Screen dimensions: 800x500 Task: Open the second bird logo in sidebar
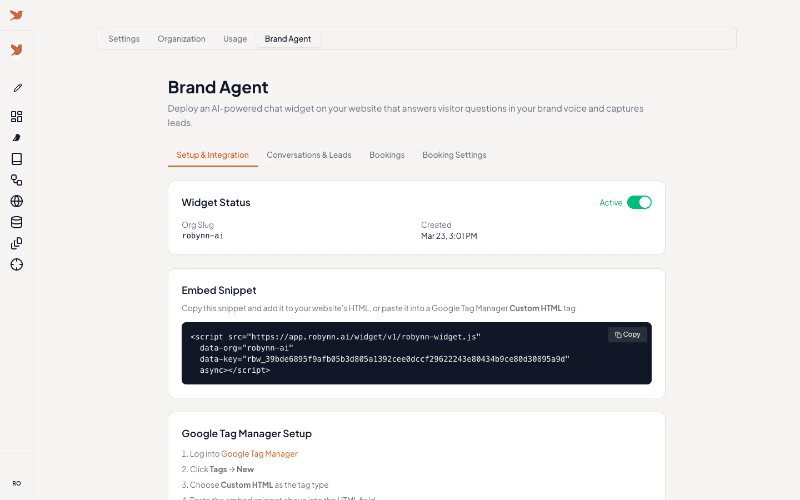16,49
